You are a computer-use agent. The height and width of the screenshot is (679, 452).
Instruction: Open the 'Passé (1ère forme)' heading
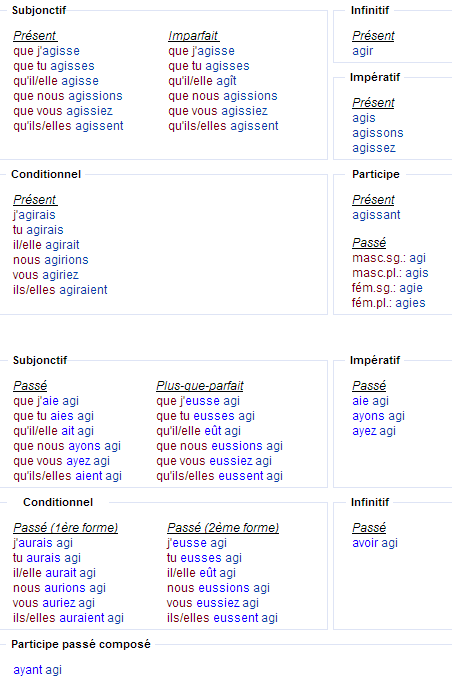[x=65, y=527]
